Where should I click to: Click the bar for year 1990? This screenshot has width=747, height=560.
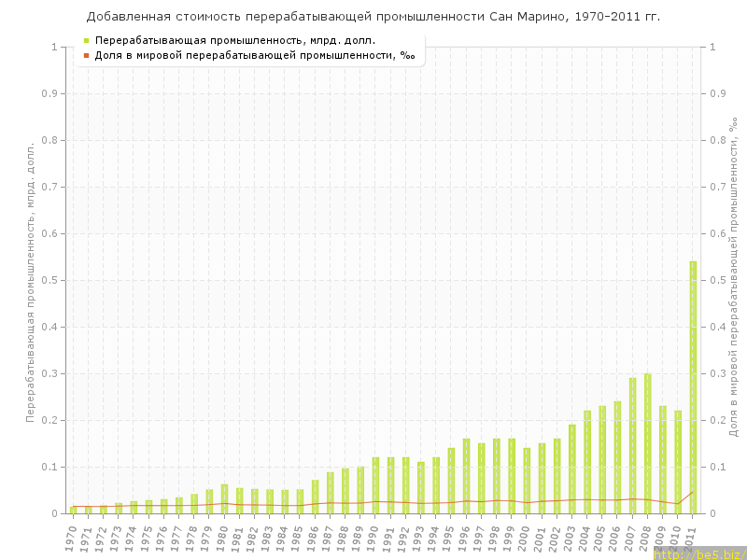[x=375, y=485]
